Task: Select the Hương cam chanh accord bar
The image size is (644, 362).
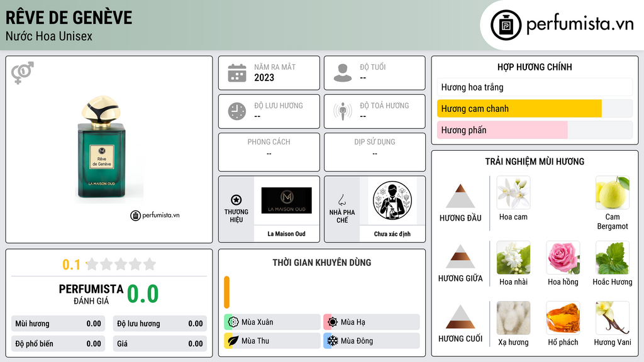Action: click(x=535, y=109)
